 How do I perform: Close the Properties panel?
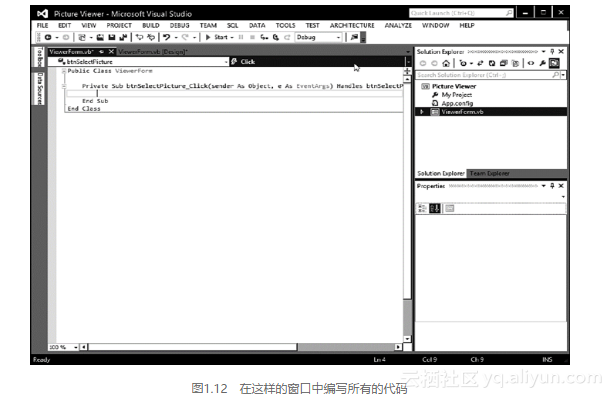pos(561,186)
